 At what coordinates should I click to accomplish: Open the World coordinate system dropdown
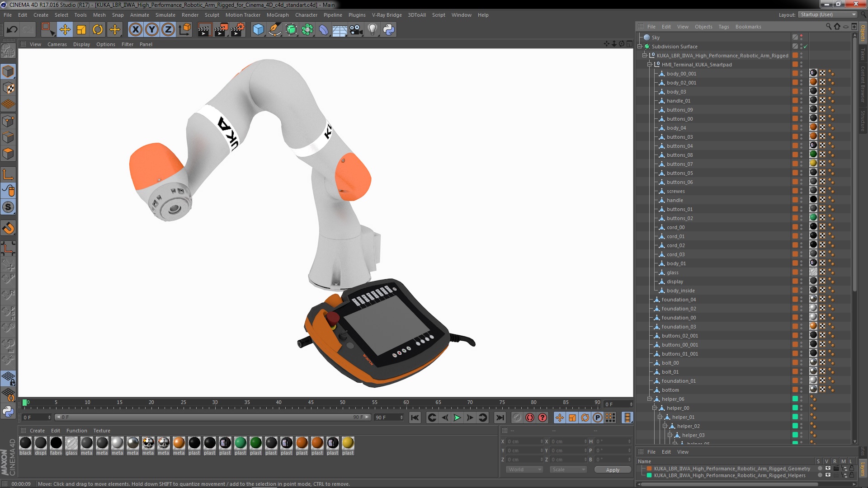point(524,469)
